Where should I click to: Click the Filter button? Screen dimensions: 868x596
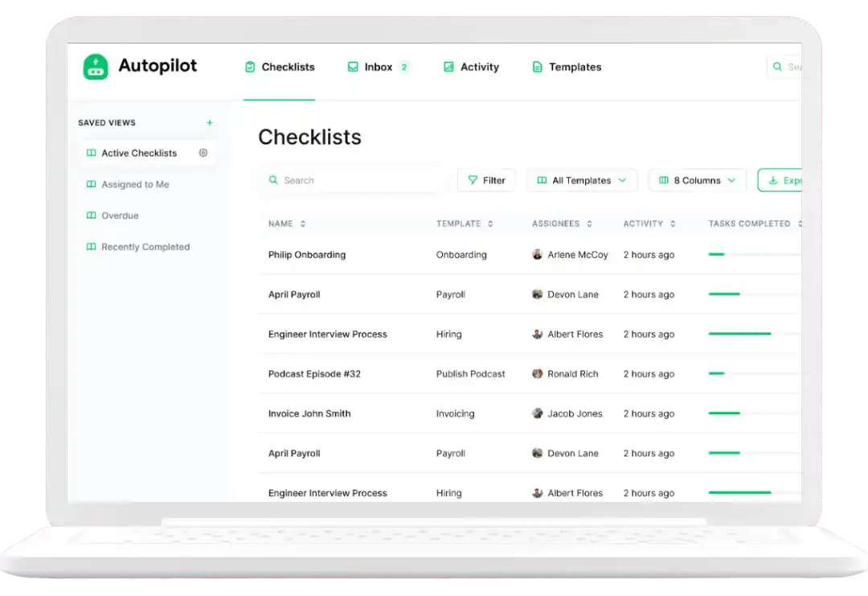486,180
